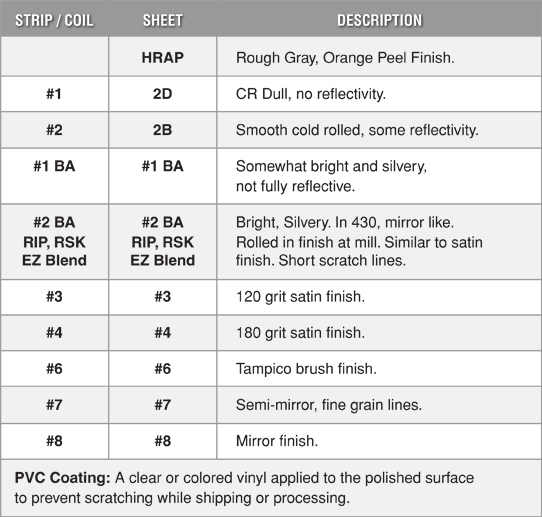Click the CR Dull, no reflectivity text
This screenshot has width=542, height=517.
click(x=311, y=94)
